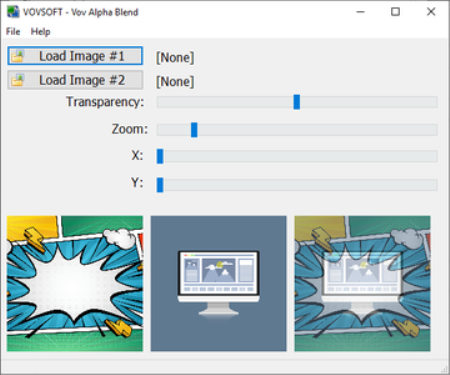Open the Help menu
Image resolution: width=450 pixels, height=375 pixels.
[x=40, y=32]
